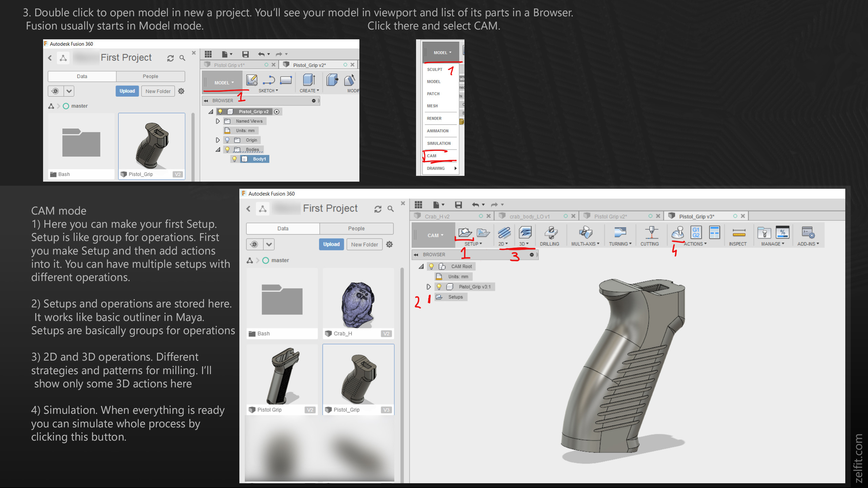Click the New Setup icon in CAM toolbar
The width and height of the screenshot is (868, 488).
[465, 232]
